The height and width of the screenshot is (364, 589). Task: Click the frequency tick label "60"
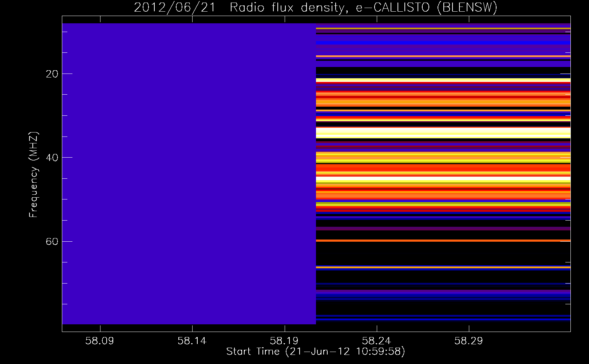(52, 241)
